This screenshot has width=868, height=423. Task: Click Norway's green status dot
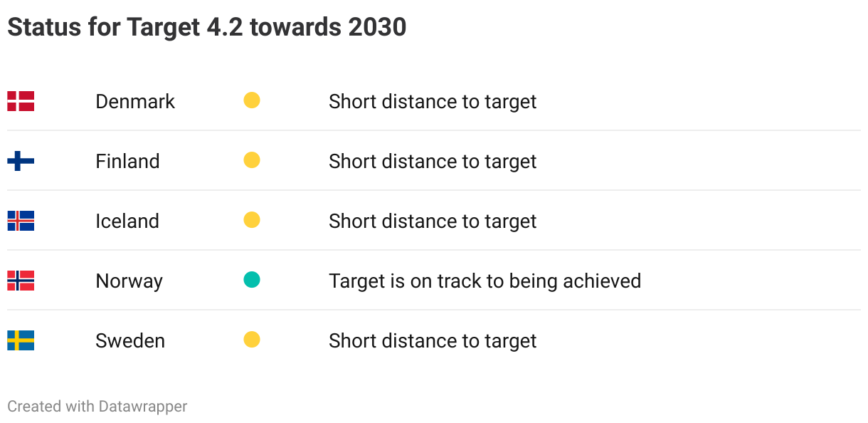pos(252,280)
